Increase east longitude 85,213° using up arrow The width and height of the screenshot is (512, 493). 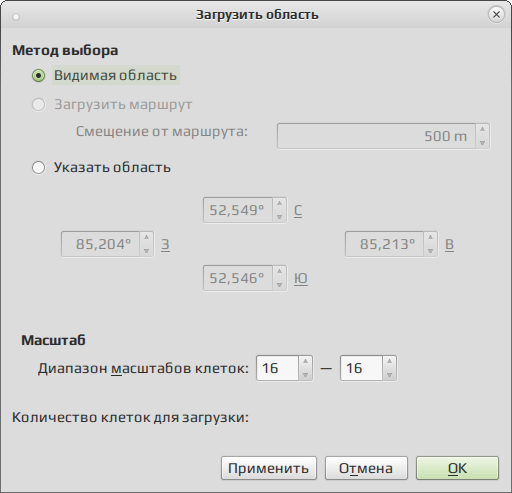coord(430,238)
